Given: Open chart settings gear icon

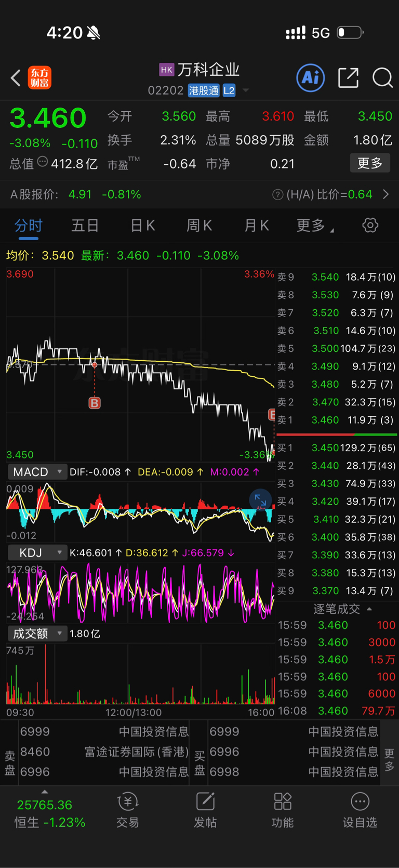Looking at the screenshot, I should (x=370, y=225).
